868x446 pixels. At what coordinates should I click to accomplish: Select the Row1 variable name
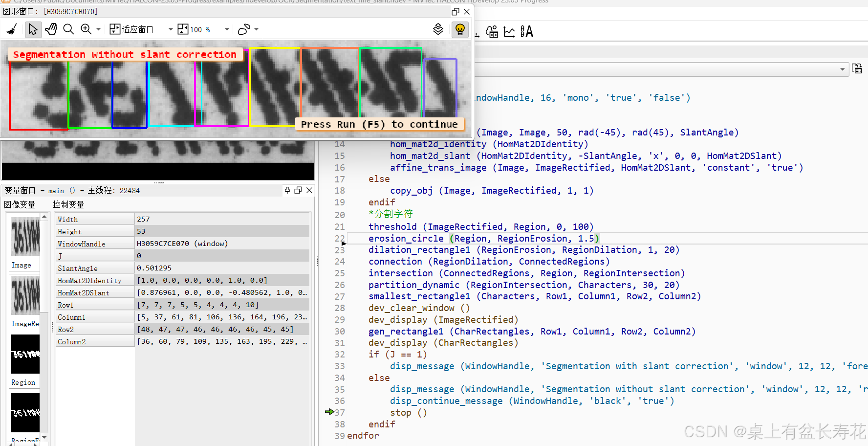point(65,305)
